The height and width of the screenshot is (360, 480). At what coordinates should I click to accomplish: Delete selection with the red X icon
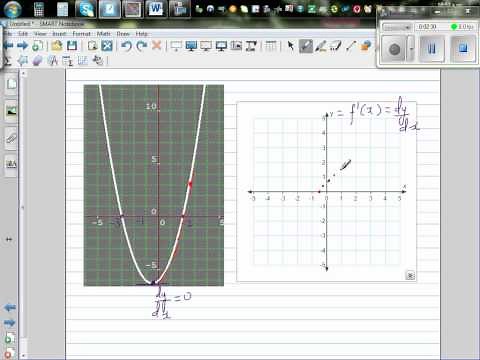pyautogui.click(x=156, y=45)
